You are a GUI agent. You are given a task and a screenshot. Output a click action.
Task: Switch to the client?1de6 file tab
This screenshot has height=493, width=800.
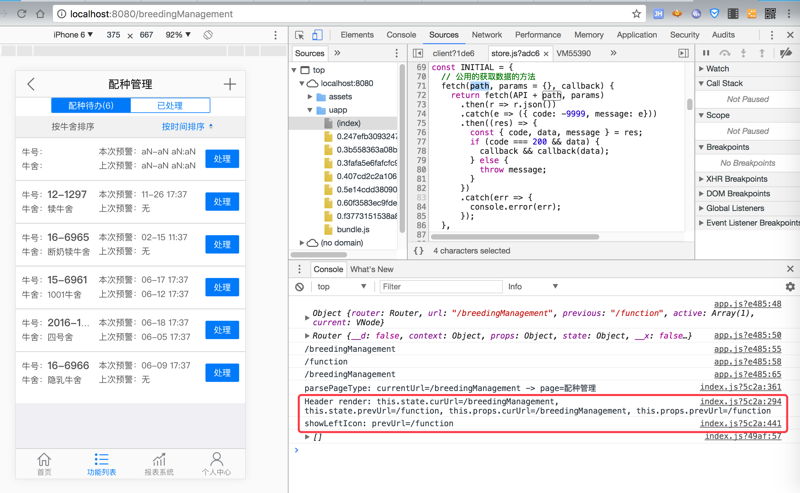click(453, 54)
